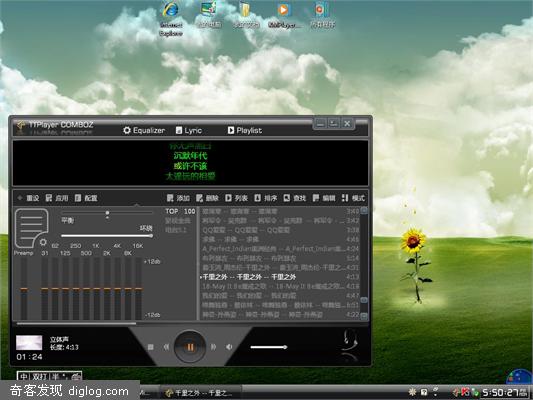
Task: Adjust the Preamp equalizer slider
Action: coord(24,288)
